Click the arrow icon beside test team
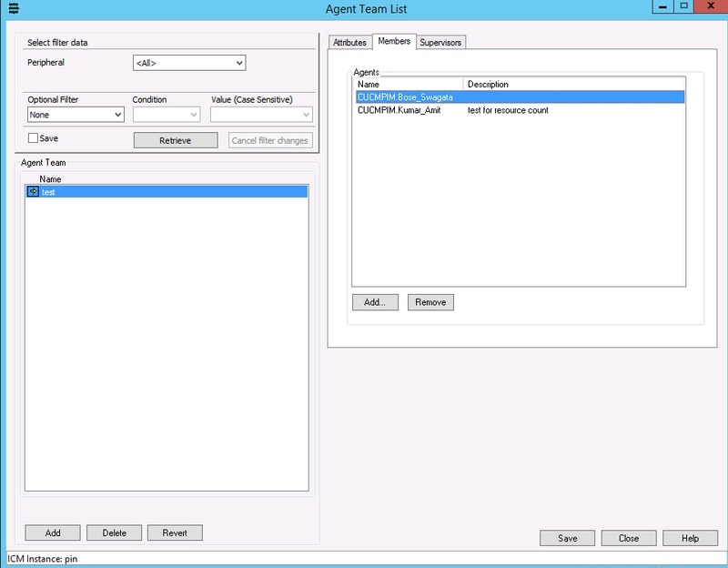 (x=33, y=191)
